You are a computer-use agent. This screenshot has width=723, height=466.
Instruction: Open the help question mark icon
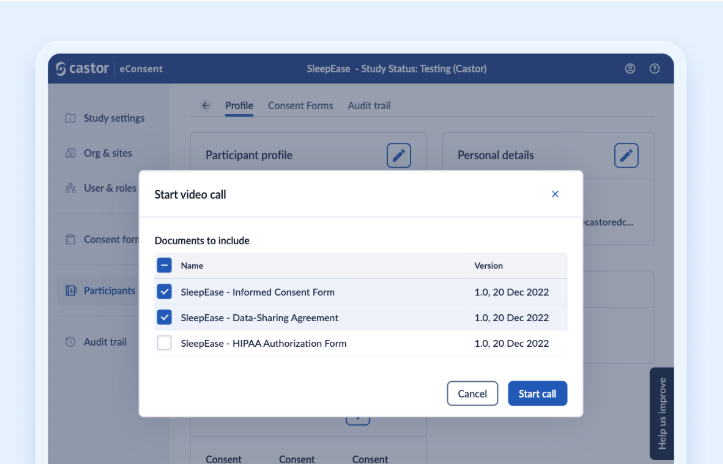coord(654,69)
